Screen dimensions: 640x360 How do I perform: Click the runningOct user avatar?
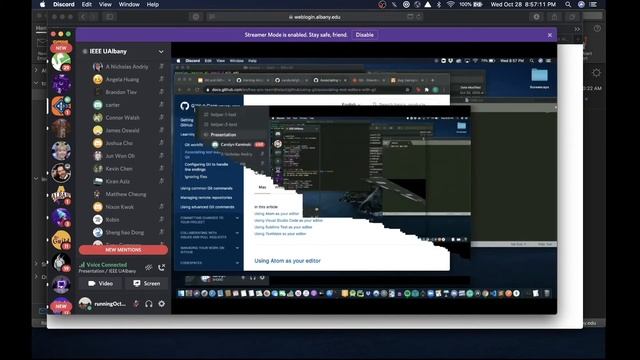pyautogui.click(x=85, y=304)
